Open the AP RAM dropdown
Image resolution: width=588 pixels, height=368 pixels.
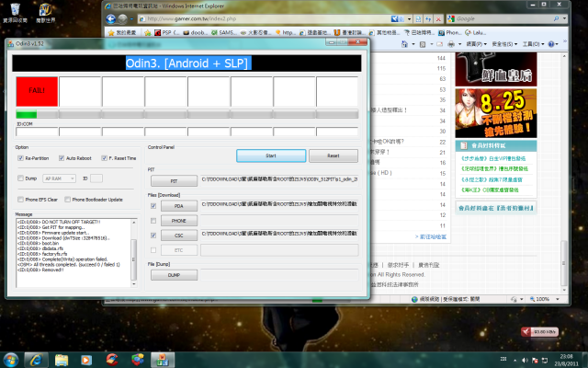pos(59,178)
